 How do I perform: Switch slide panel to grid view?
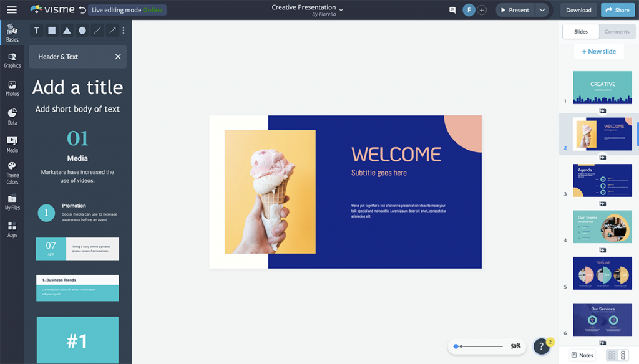click(x=612, y=355)
